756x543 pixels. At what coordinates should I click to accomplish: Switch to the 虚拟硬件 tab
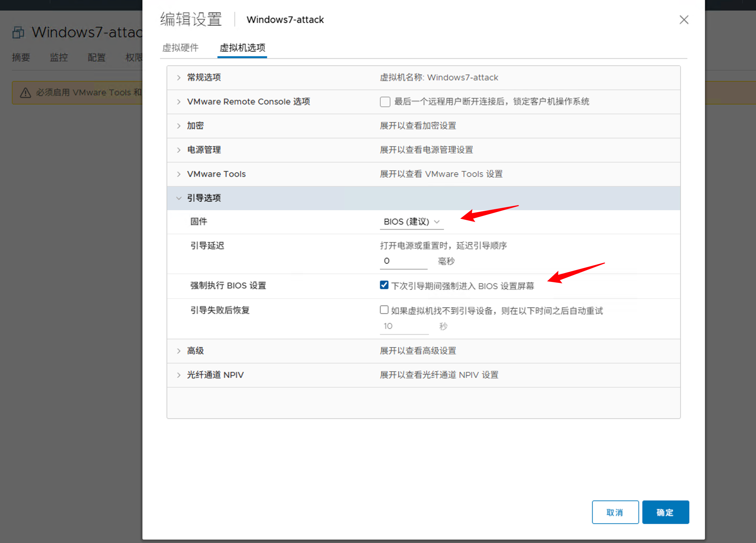[180, 48]
